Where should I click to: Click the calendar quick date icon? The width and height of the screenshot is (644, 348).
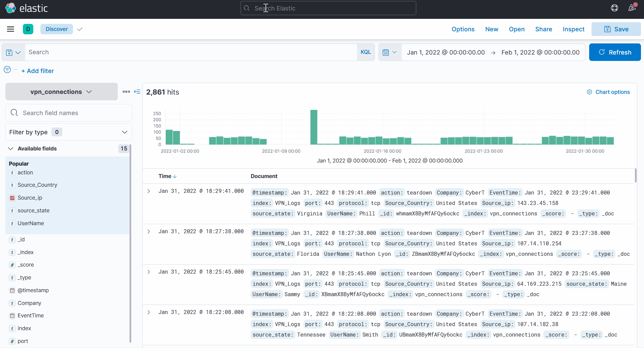point(390,53)
